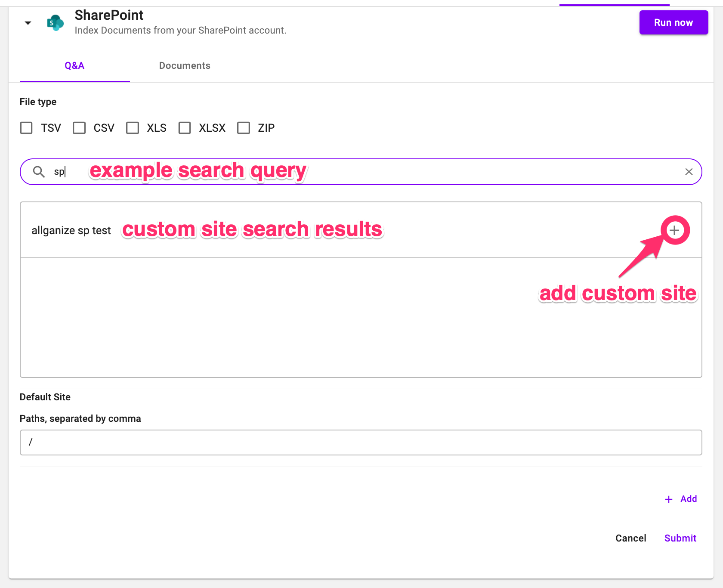Image resolution: width=723 pixels, height=588 pixels.
Task: Click the File type label
Action: (x=38, y=102)
